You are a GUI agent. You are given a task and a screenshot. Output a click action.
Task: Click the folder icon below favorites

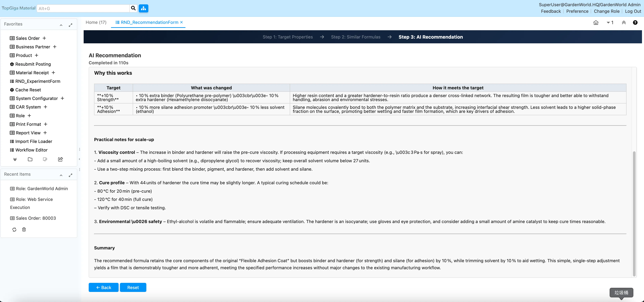coord(30,159)
